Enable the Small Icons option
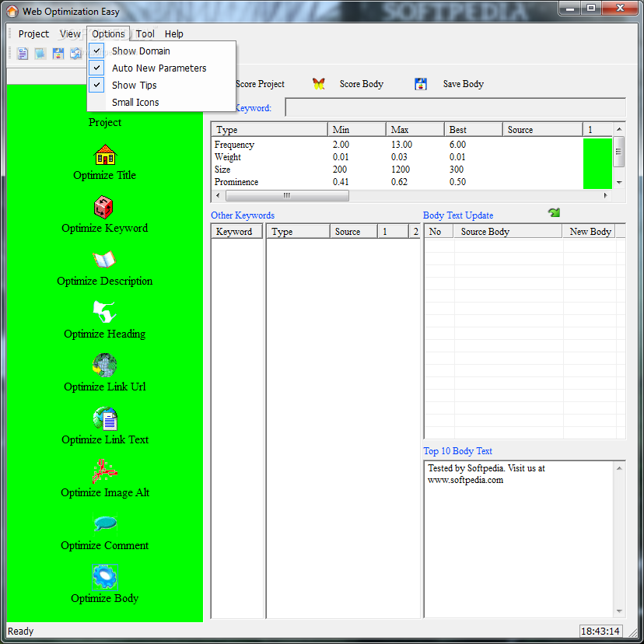 (x=162, y=102)
